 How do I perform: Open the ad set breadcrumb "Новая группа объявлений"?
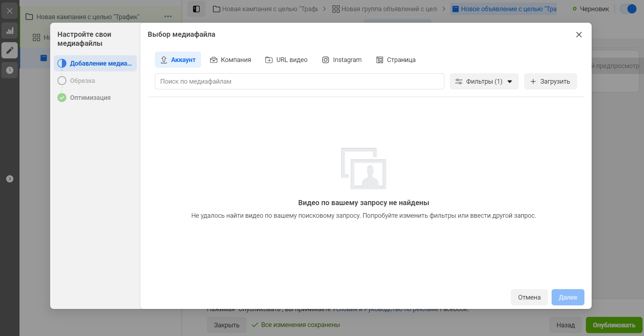[385, 9]
